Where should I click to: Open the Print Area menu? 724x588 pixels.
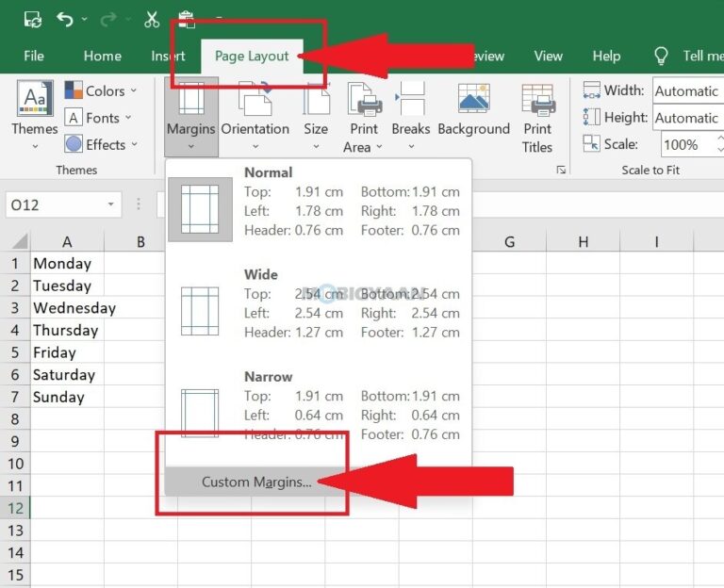click(x=364, y=118)
